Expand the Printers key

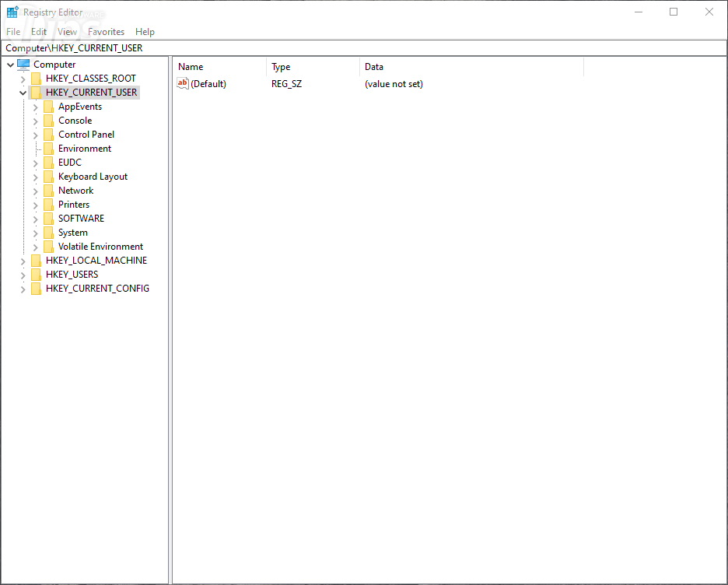pos(35,205)
